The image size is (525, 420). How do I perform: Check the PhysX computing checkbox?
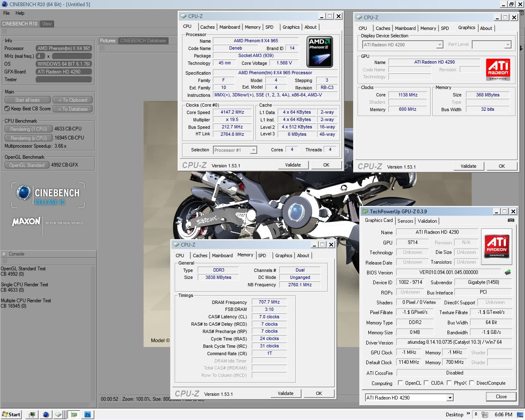pyautogui.click(x=449, y=383)
